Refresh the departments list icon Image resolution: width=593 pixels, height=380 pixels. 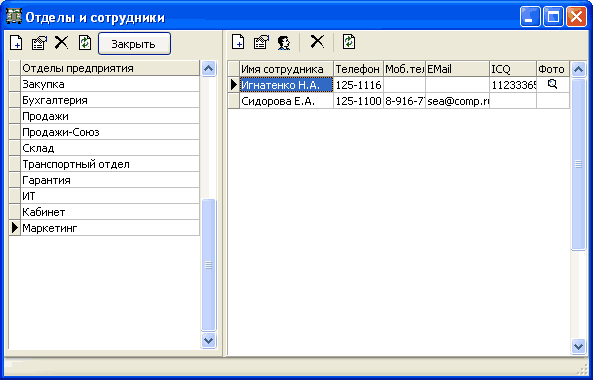(x=85, y=43)
